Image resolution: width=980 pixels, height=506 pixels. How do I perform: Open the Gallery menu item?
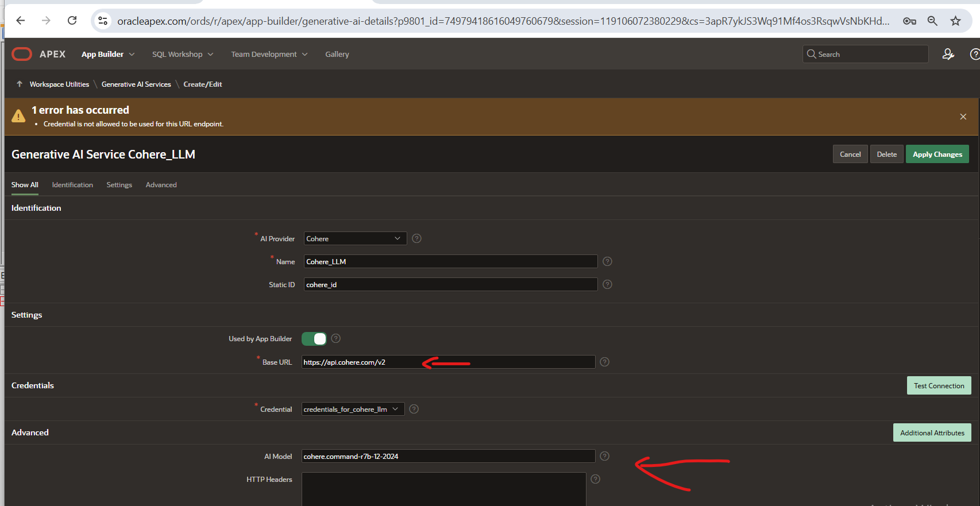[337, 54]
